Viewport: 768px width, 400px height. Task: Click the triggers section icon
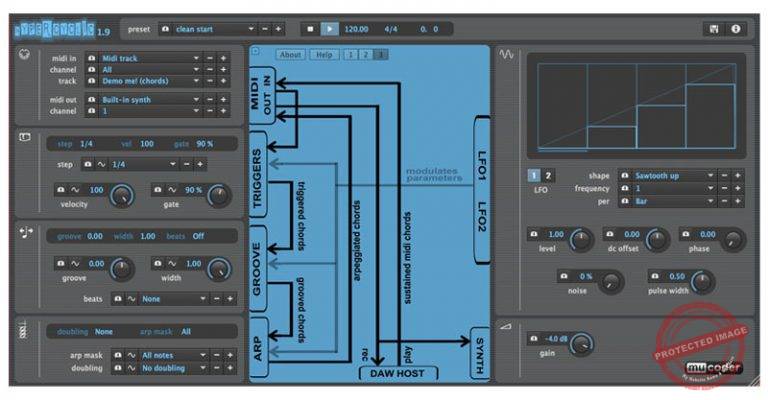pyautogui.click(x=24, y=137)
